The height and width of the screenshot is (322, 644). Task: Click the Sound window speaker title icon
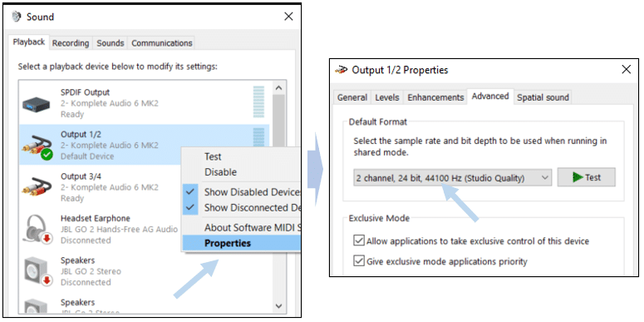(17, 17)
